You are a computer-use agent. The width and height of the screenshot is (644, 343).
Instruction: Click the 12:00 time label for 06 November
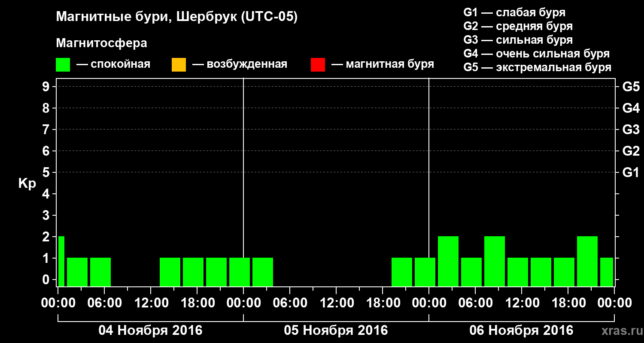(x=522, y=303)
